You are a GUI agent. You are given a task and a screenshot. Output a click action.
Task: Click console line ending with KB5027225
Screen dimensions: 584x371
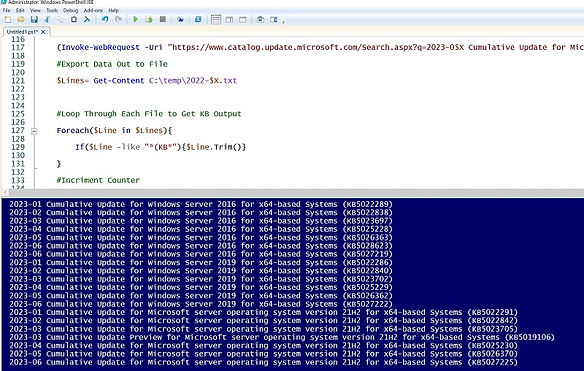(264, 362)
